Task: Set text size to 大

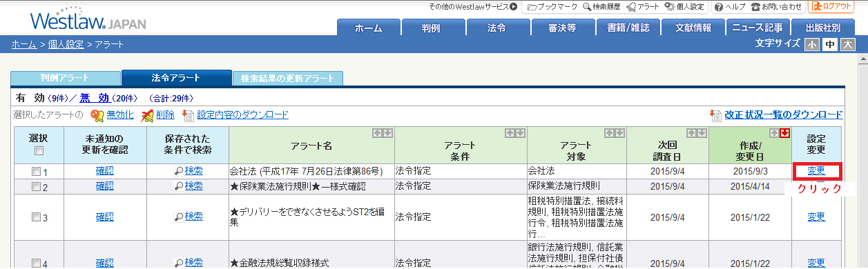Action: click(x=848, y=45)
